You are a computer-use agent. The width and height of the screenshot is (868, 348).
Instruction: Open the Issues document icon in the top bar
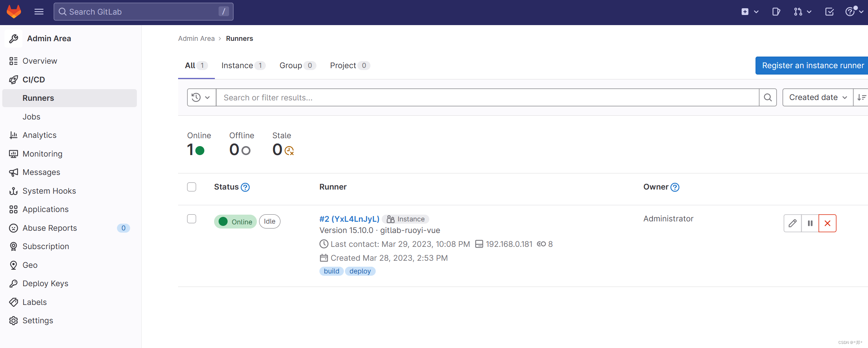(776, 12)
